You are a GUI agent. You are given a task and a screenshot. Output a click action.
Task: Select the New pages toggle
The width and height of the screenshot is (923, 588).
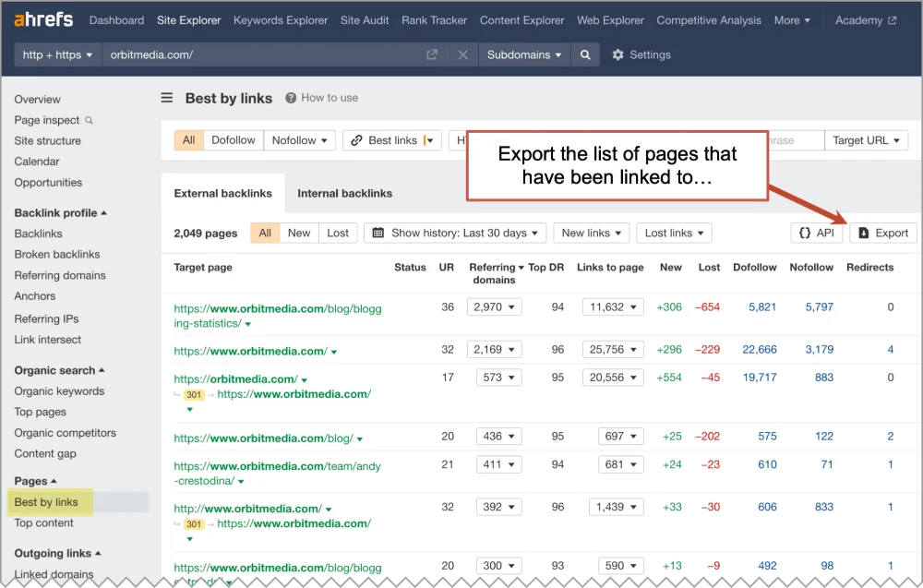(299, 233)
